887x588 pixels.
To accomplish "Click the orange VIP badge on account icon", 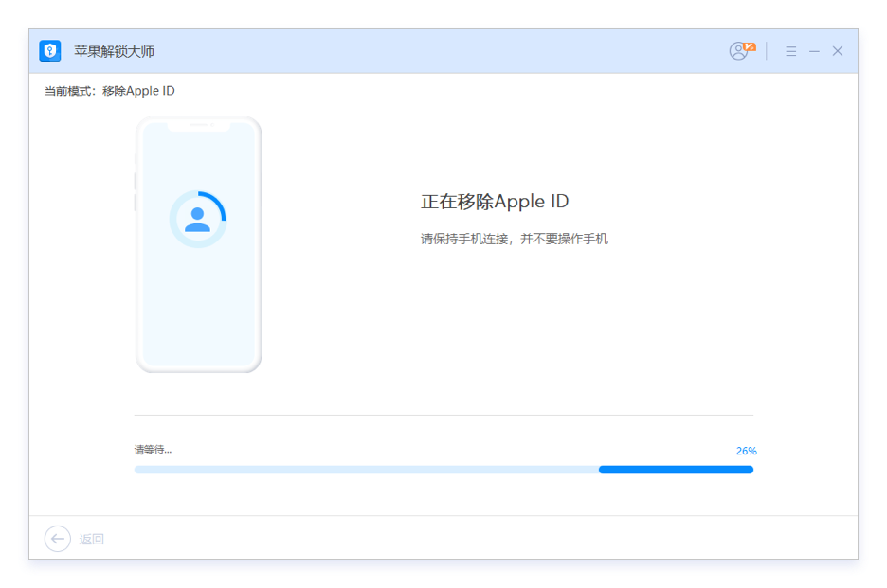I will coord(750,46).
